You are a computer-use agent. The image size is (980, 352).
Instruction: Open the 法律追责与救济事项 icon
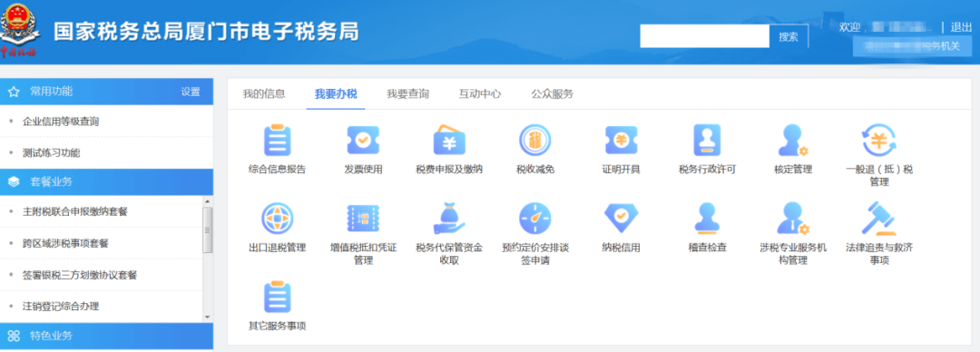(878, 219)
